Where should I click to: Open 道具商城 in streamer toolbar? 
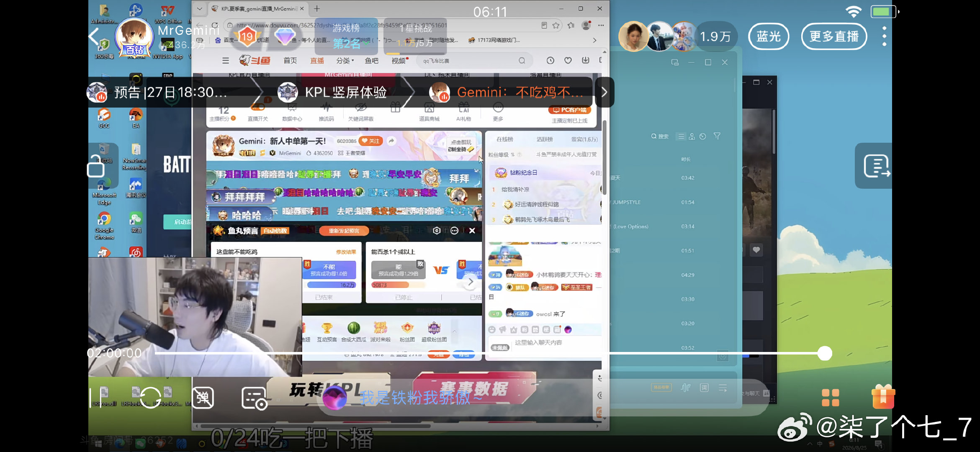(x=429, y=112)
